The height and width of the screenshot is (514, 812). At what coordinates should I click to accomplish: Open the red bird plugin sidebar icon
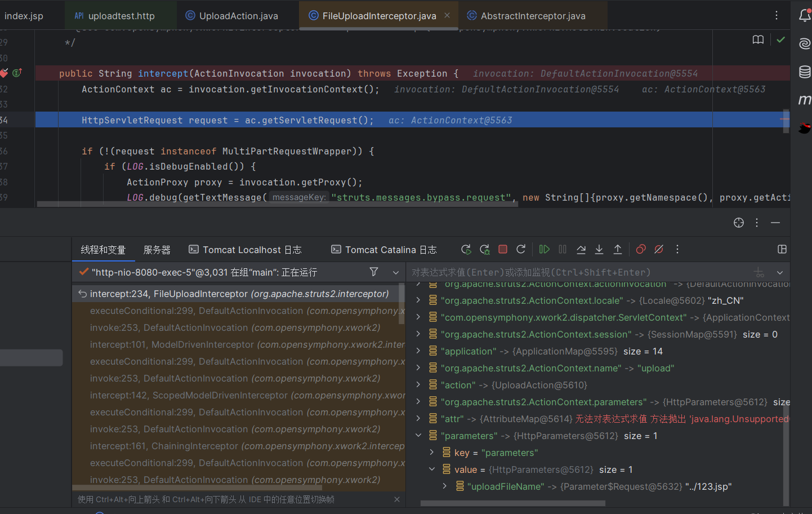pyautogui.click(x=805, y=128)
